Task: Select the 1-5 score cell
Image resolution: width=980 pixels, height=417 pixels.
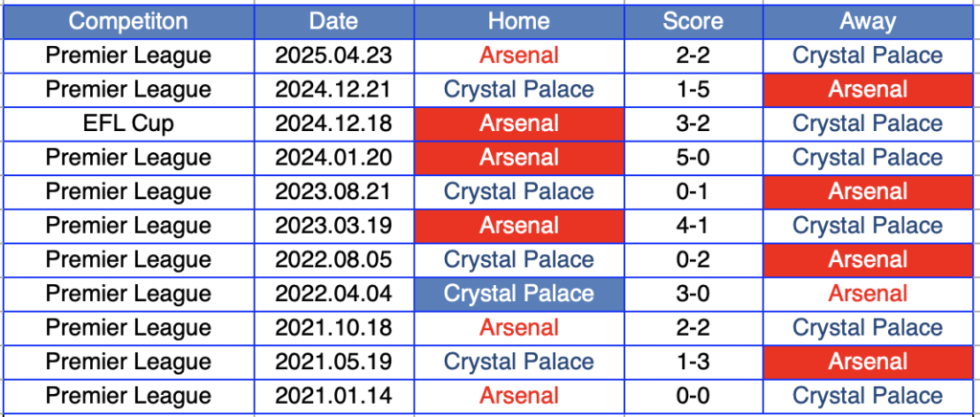Action: click(693, 90)
